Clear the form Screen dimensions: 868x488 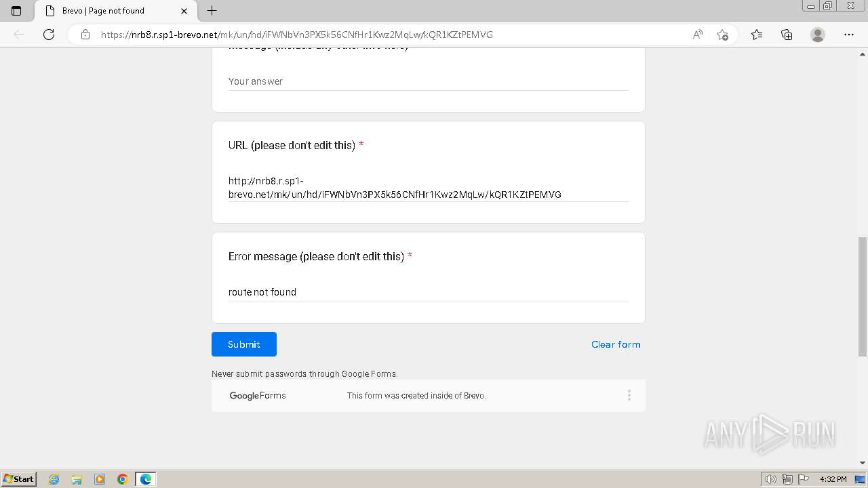click(x=616, y=344)
